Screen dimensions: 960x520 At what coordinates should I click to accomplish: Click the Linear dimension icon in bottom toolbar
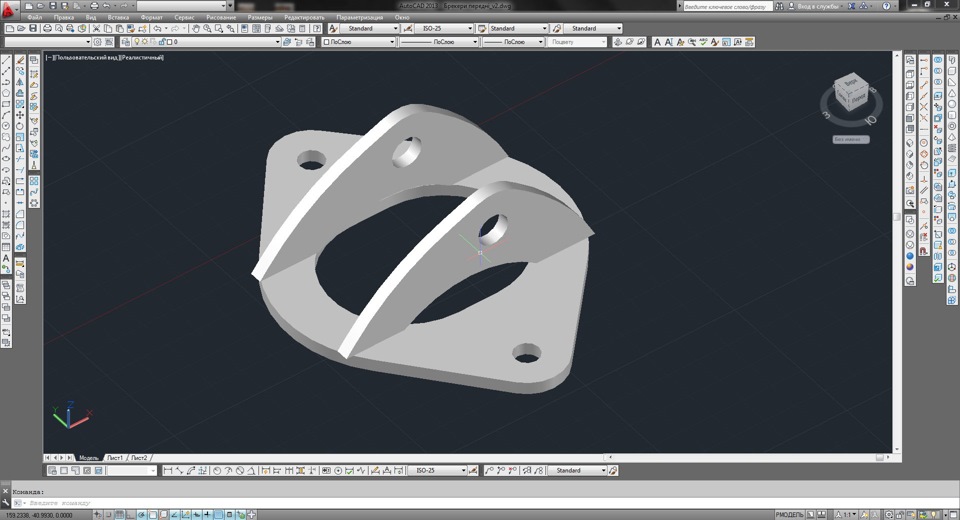[167, 470]
